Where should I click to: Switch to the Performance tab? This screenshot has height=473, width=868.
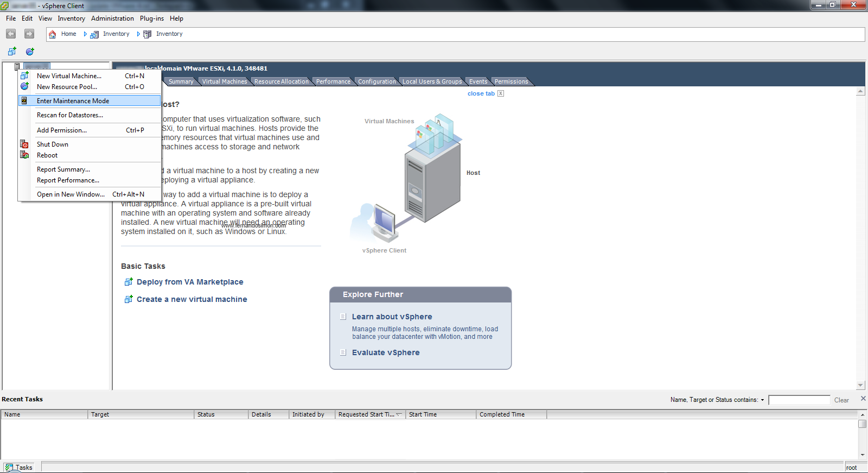(333, 81)
